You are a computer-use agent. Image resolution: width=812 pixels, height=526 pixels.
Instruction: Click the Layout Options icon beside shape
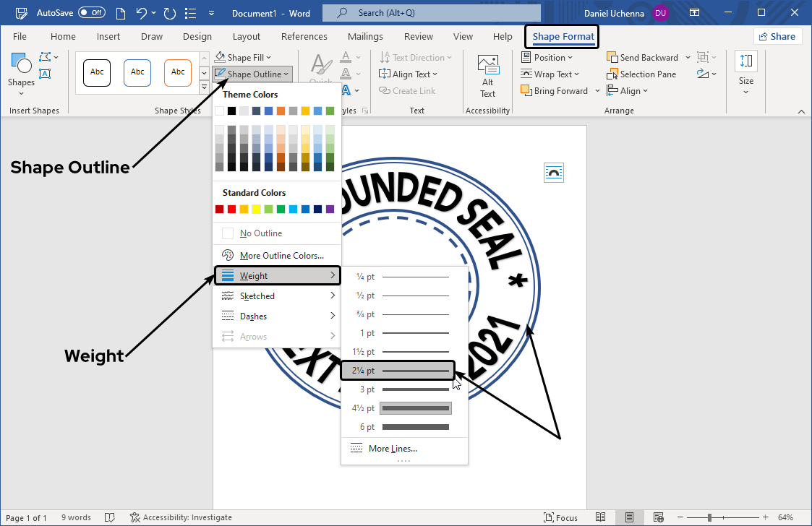pyautogui.click(x=553, y=173)
